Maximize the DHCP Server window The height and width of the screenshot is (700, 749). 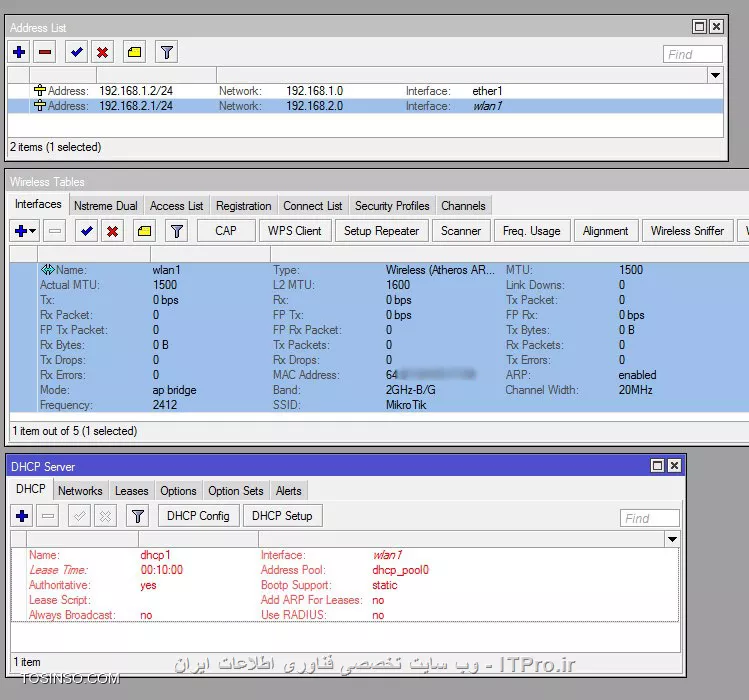pyautogui.click(x=658, y=465)
